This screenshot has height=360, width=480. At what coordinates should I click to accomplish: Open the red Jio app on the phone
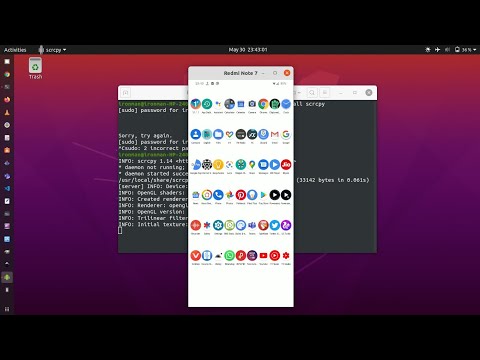pos(286,165)
